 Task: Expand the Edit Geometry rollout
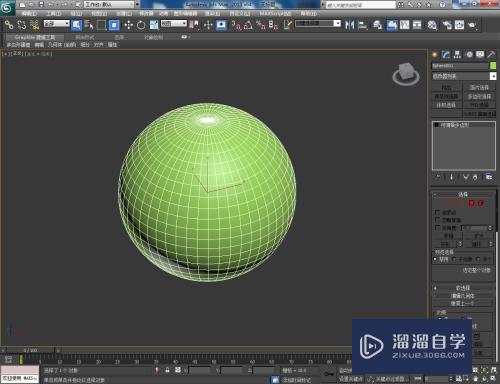click(463, 295)
